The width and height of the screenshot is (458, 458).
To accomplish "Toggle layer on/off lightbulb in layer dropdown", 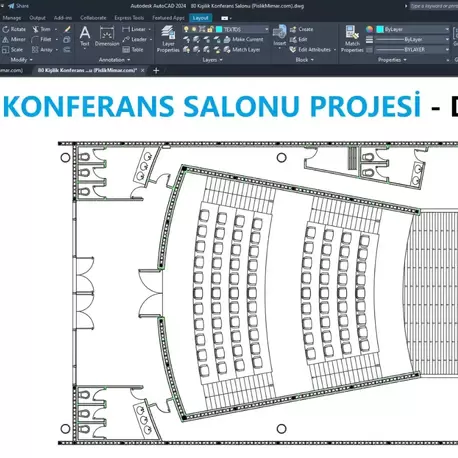I will (186, 29).
